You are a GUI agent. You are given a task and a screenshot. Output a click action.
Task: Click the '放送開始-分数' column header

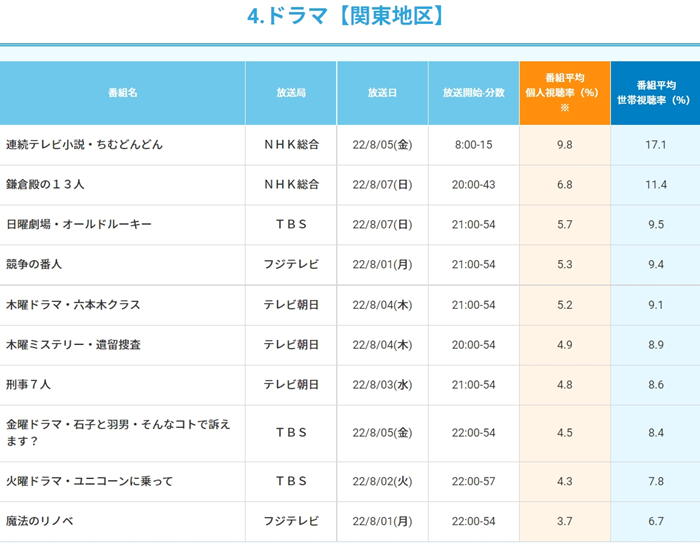[x=474, y=93]
